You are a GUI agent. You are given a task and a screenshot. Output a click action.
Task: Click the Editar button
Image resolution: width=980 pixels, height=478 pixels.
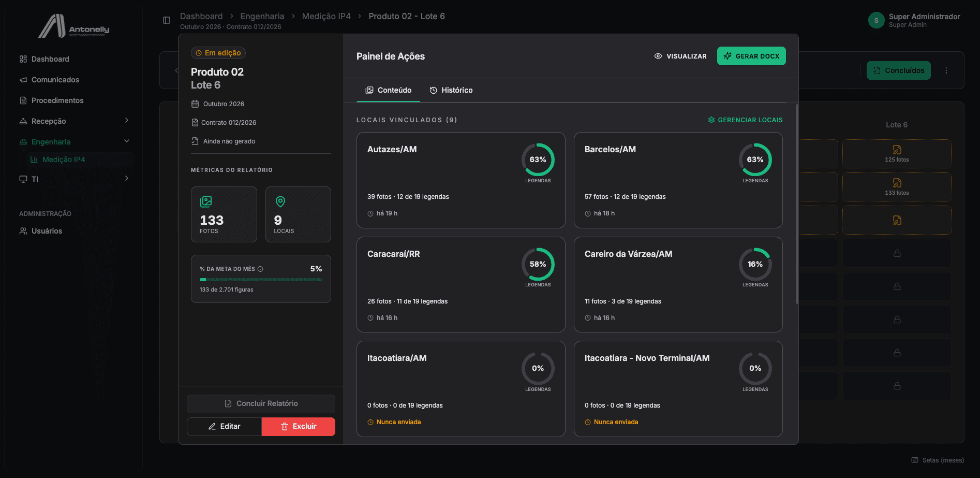point(225,426)
